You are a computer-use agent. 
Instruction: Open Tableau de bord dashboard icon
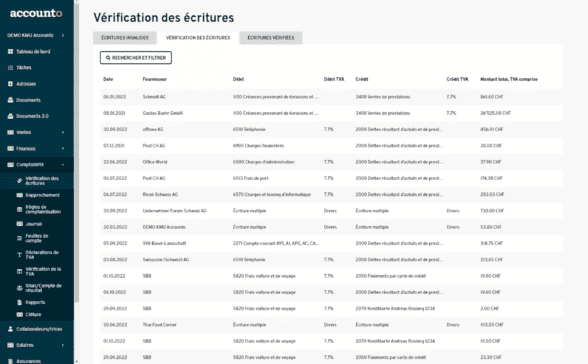pos(10,51)
